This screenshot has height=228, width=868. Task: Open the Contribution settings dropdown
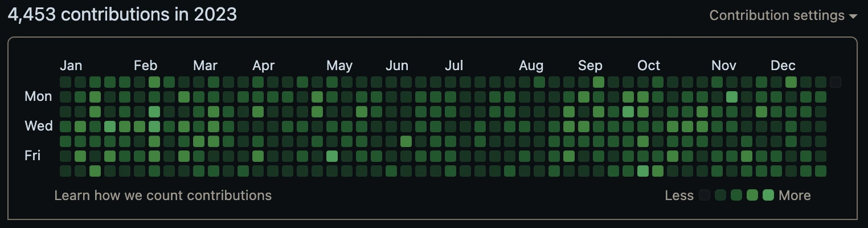pyautogui.click(x=783, y=15)
